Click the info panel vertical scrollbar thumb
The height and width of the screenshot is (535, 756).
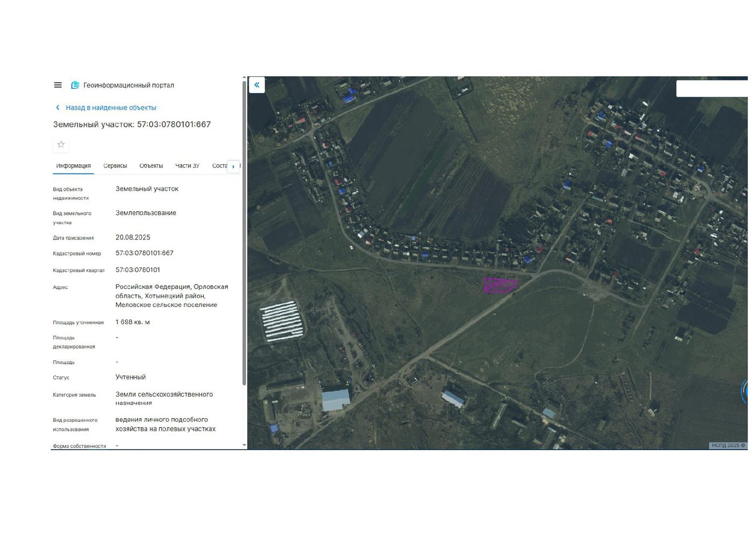244,233
